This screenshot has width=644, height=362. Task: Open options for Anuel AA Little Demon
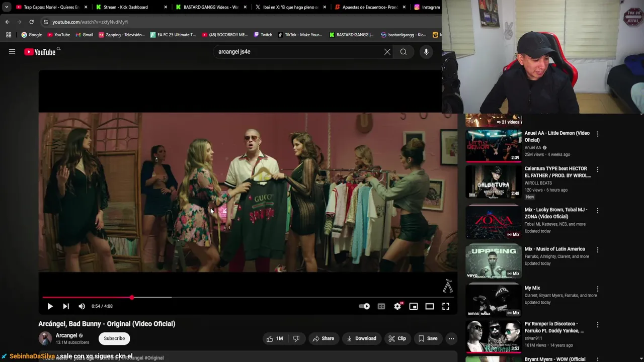[x=598, y=134]
